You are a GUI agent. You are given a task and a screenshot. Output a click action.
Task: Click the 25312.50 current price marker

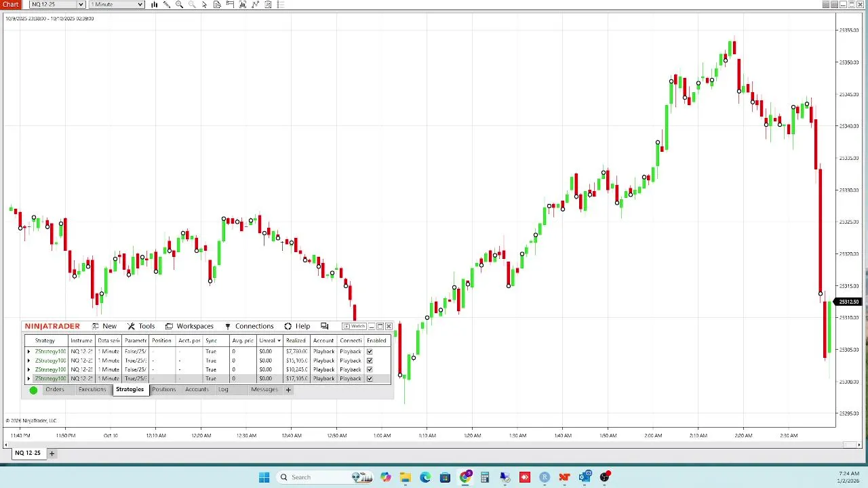848,302
